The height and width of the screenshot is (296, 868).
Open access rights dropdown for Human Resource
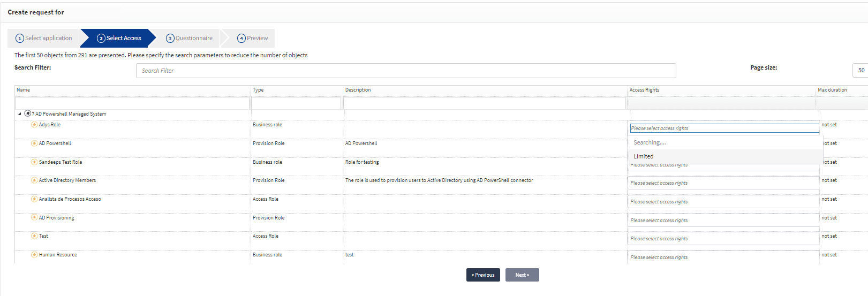pyautogui.click(x=723, y=257)
